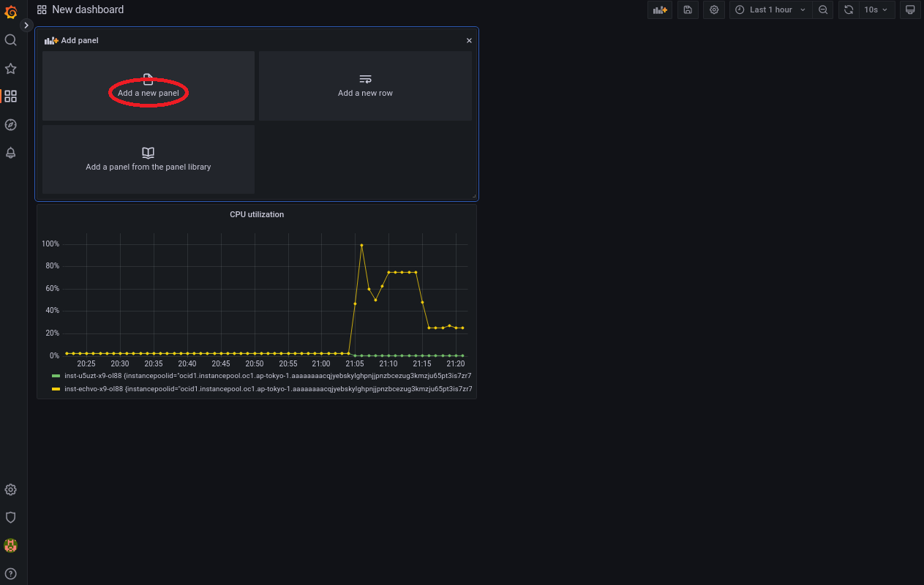Image resolution: width=924 pixels, height=585 pixels.
Task: Open Starred dashboards in sidebar
Action: pos(11,69)
